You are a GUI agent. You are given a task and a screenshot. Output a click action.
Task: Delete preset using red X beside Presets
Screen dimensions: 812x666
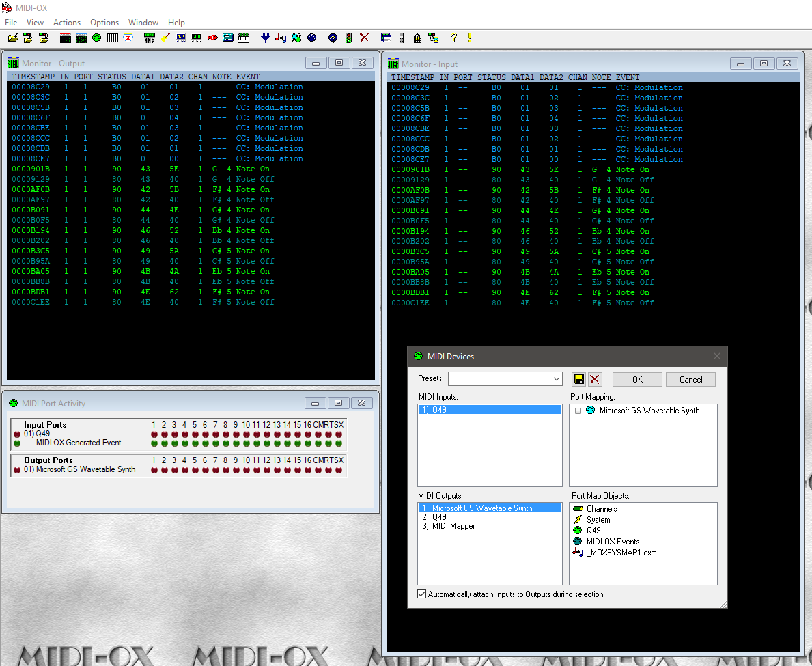click(x=595, y=380)
